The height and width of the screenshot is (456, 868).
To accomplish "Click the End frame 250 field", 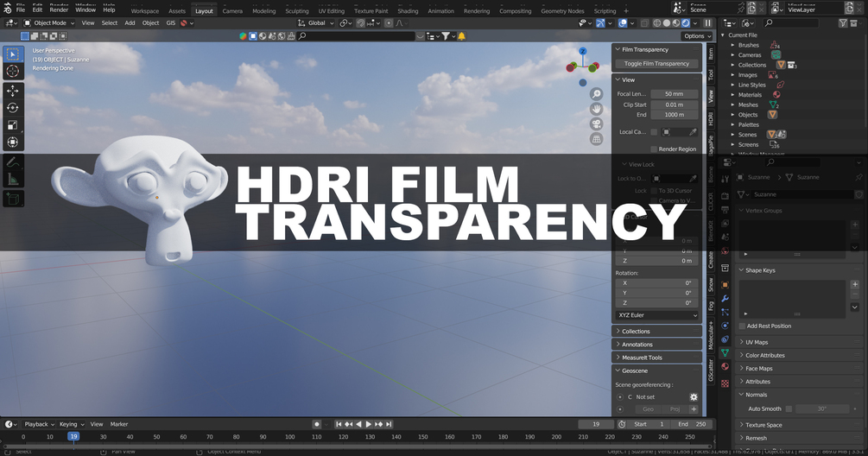I will coord(692,424).
